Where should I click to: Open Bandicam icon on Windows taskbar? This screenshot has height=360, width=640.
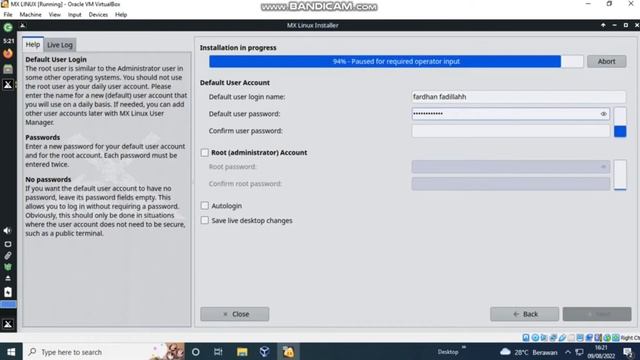click(289, 352)
